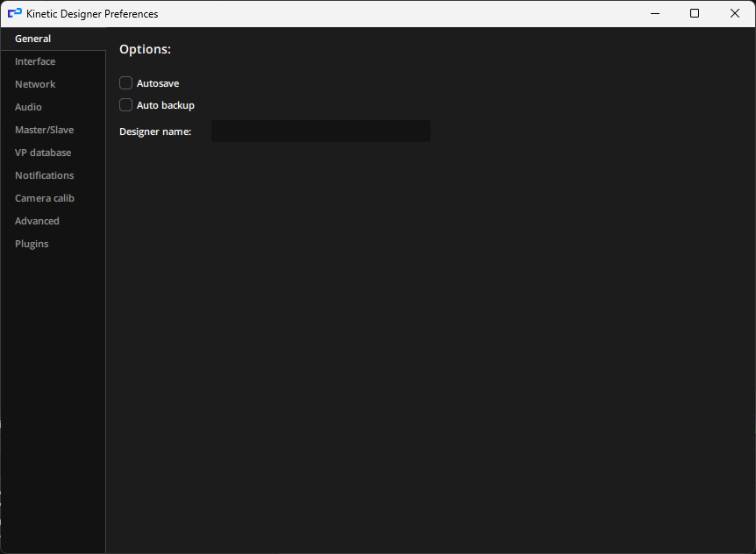Open the Camera calib preferences
The height and width of the screenshot is (554, 756).
[x=45, y=197]
